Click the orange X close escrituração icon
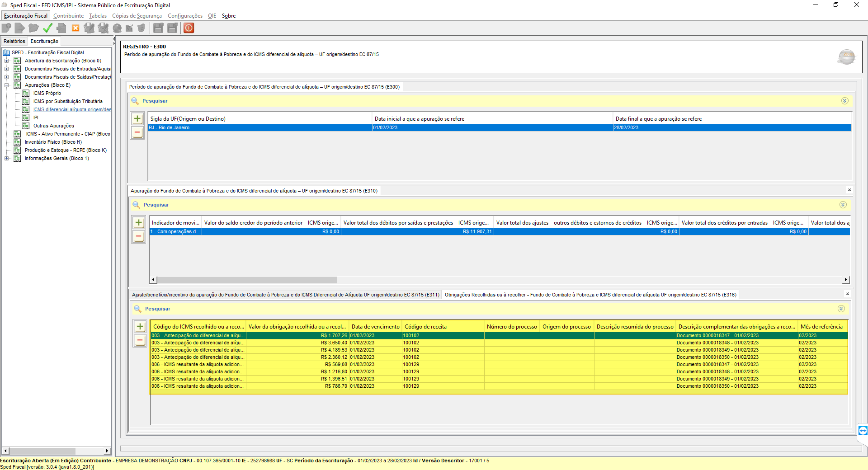 [x=75, y=28]
